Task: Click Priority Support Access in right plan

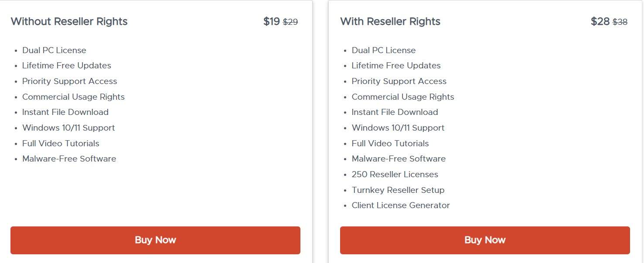Action: point(399,81)
